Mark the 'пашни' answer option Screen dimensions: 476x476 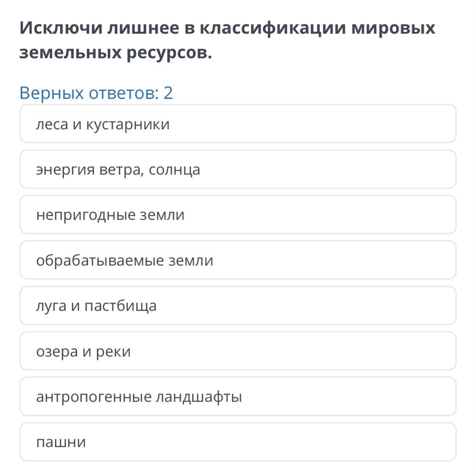tap(238, 442)
